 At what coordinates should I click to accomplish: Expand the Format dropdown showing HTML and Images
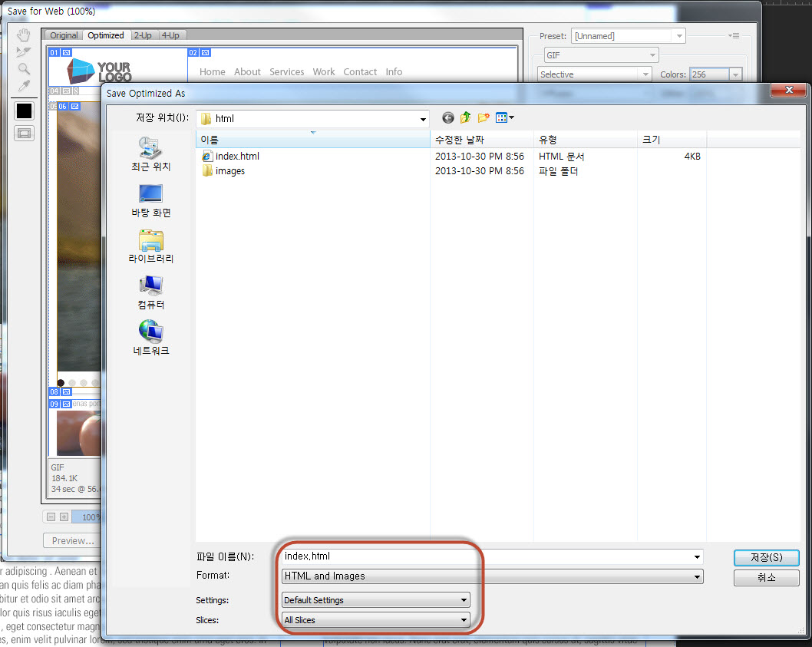click(492, 576)
